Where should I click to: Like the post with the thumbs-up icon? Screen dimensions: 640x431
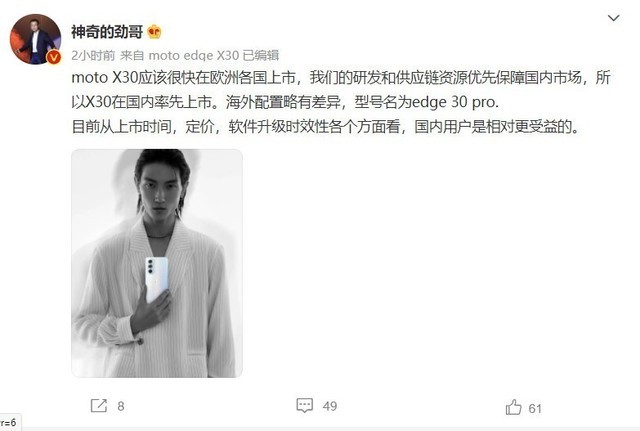513,407
